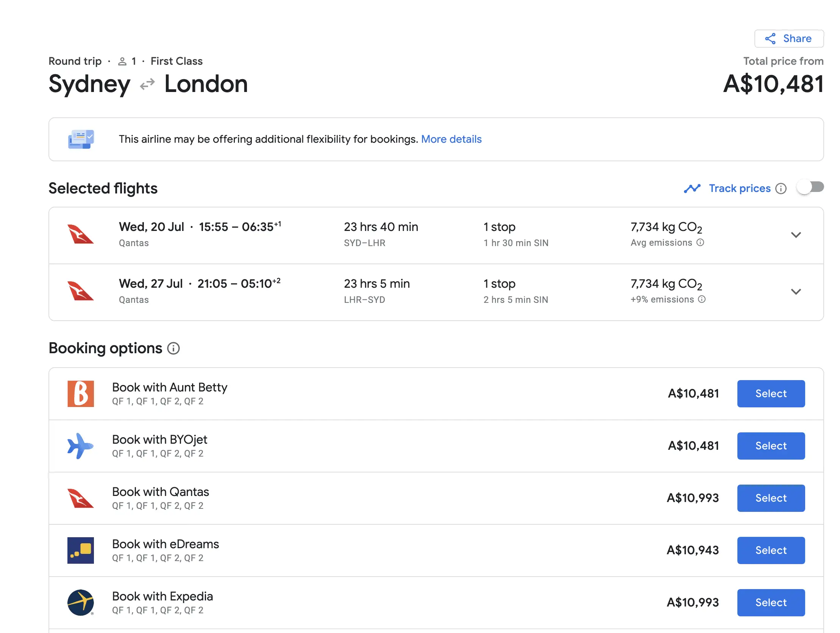
Task: Click the Track prices info icon
Action: point(781,188)
